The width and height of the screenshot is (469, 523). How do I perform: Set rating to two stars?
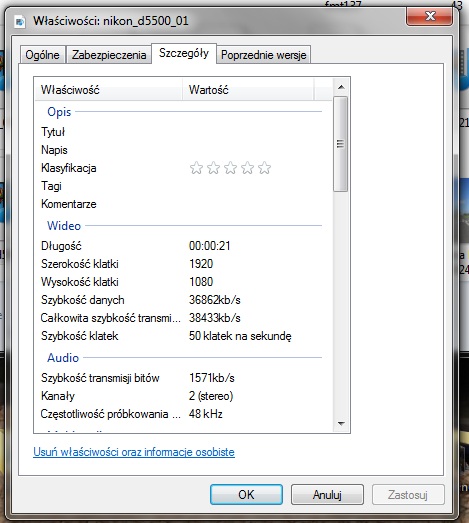coord(213,168)
